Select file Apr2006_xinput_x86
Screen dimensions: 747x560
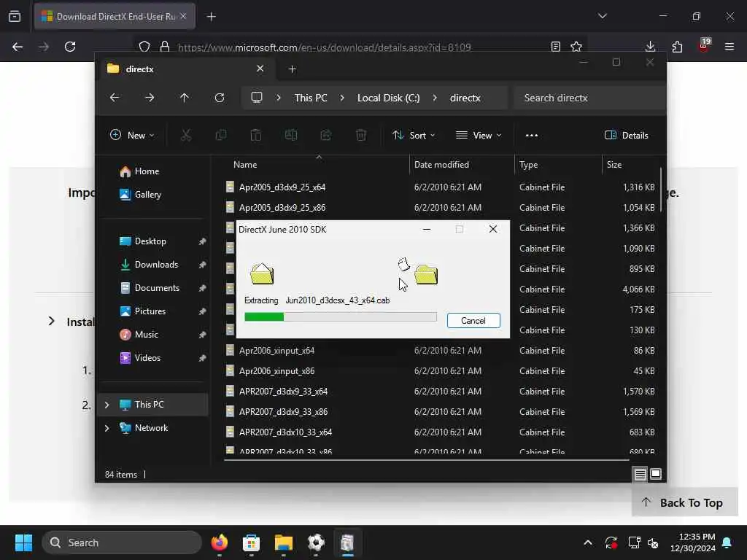click(x=276, y=371)
